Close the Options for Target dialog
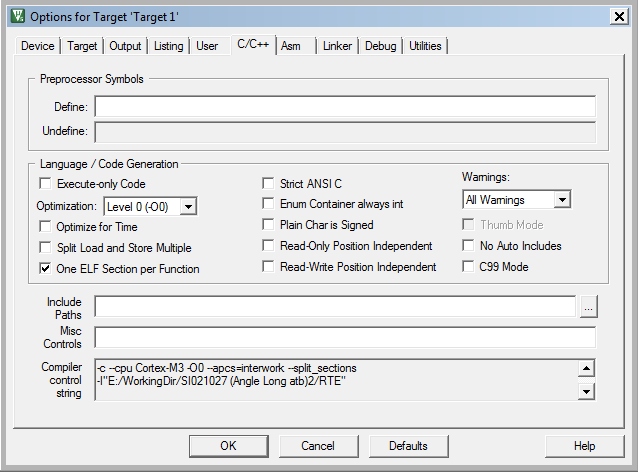 point(619,17)
